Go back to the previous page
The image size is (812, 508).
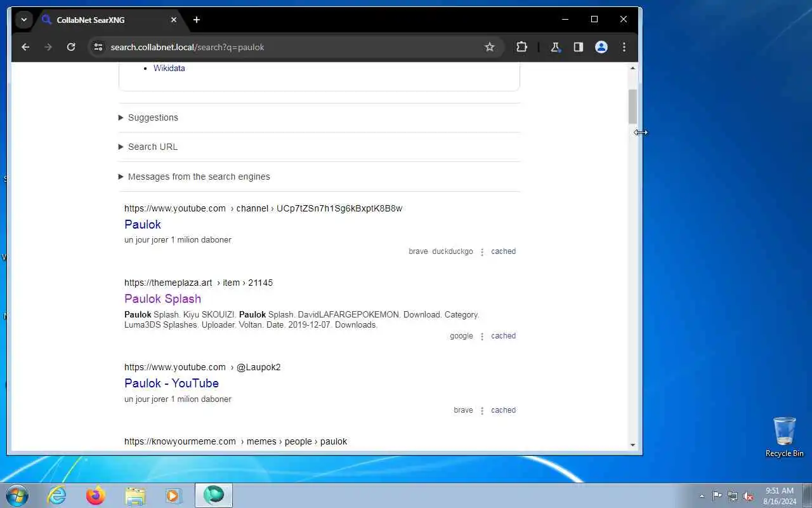coord(25,47)
